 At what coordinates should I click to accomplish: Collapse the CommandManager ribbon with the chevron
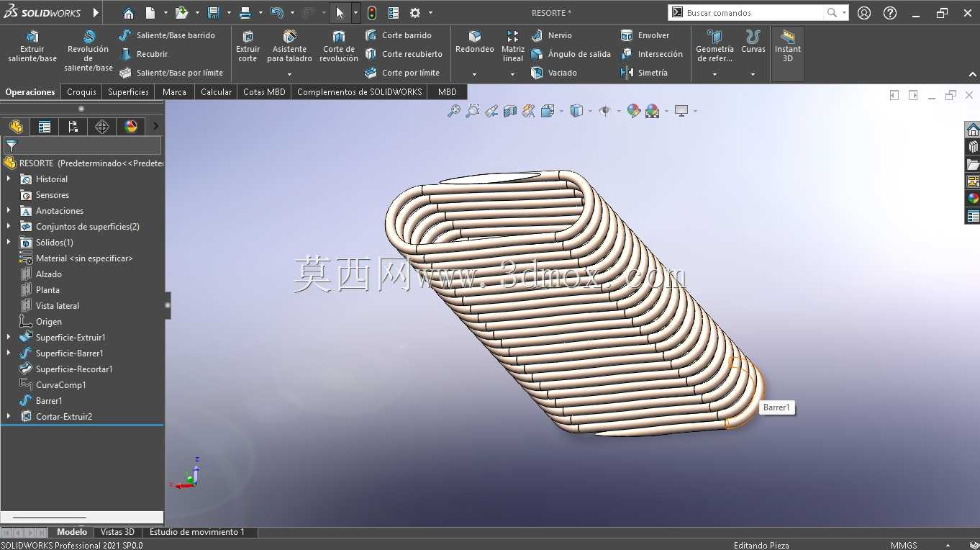pyautogui.click(x=973, y=74)
